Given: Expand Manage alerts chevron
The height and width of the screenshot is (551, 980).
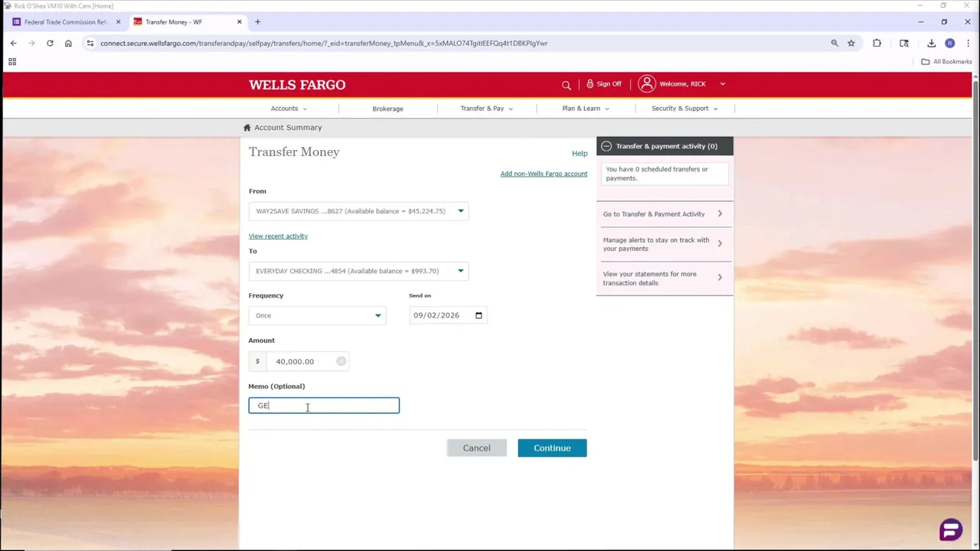Looking at the screenshot, I should (720, 243).
